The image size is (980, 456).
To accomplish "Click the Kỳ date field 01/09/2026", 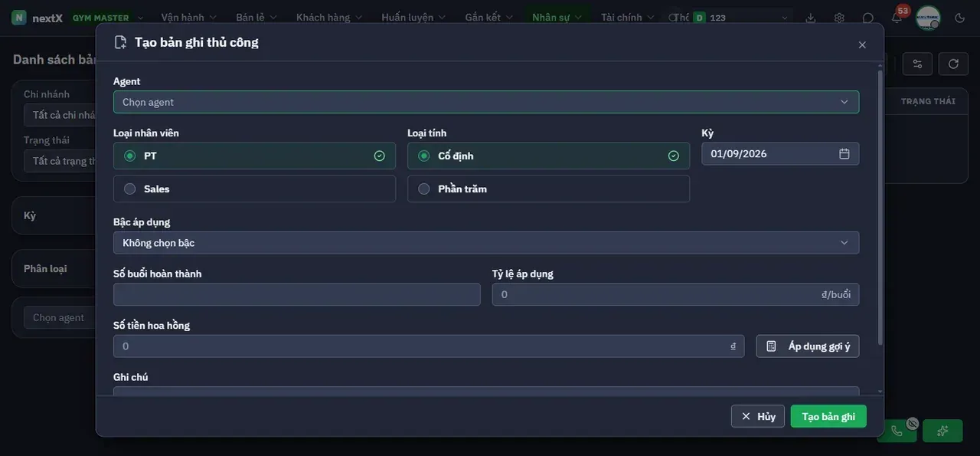I will (780, 153).
